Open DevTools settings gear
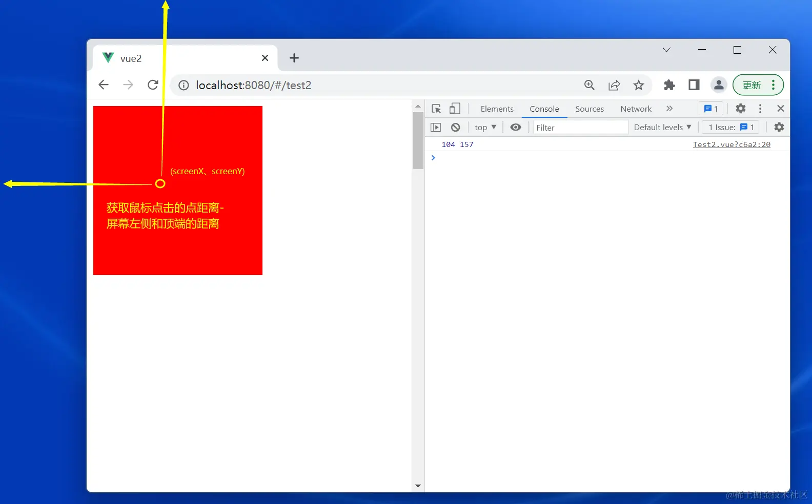812x504 pixels. [x=741, y=109]
